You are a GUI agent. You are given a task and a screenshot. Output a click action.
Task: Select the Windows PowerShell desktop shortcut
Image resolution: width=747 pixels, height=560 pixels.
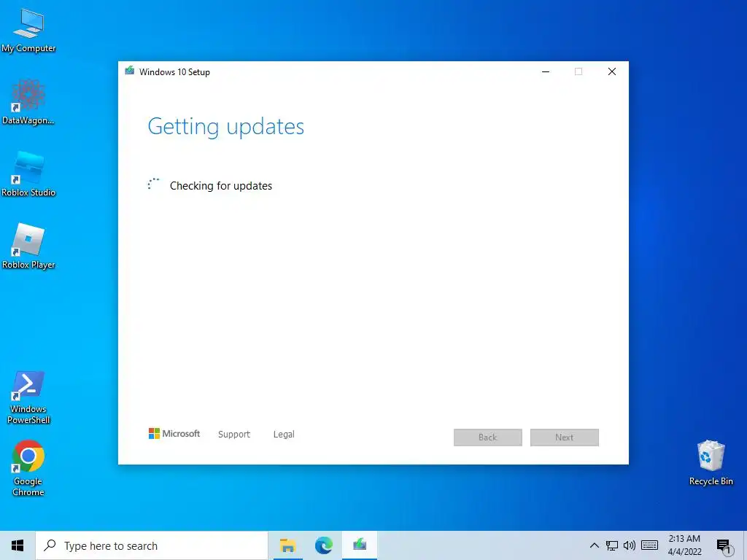pos(28,397)
